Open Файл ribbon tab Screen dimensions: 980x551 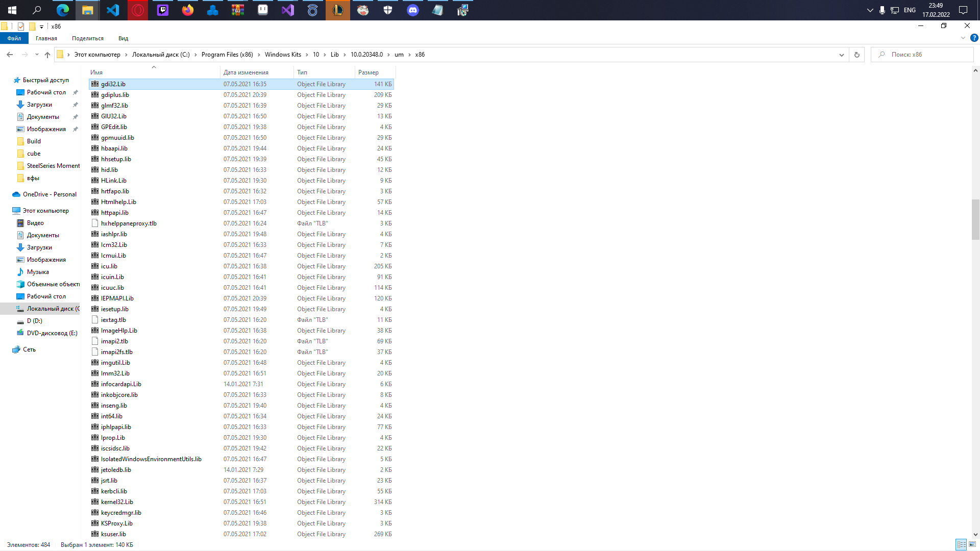point(14,38)
